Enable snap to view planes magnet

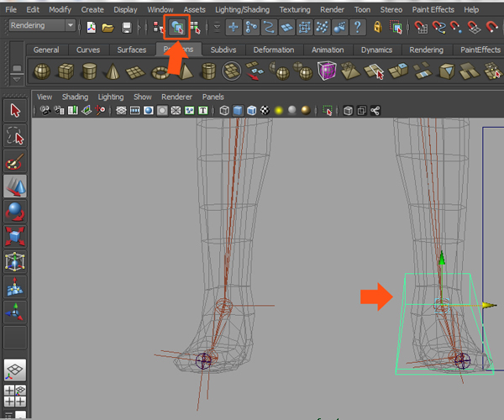coord(474,28)
